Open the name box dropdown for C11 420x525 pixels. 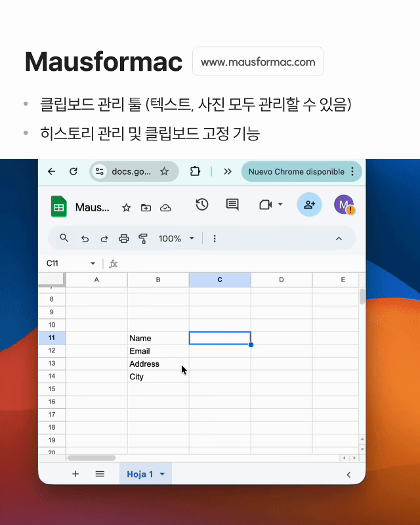tap(93, 264)
